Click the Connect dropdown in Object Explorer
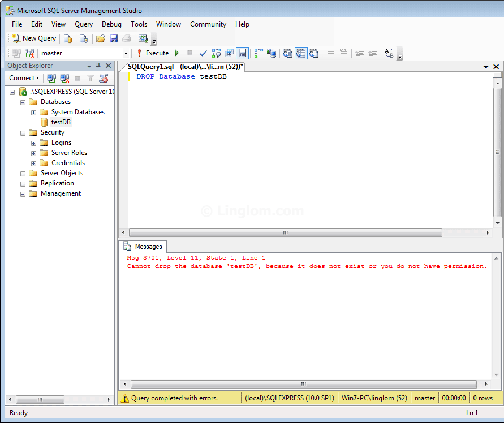The height and width of the screenshot is (423, 504). click(x=24, y=78)
